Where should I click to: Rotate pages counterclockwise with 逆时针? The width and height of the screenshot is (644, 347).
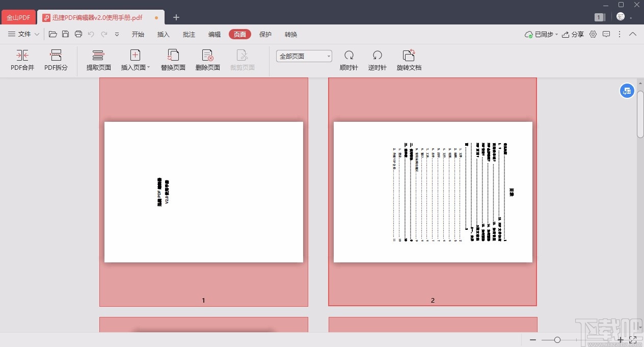(378, 60)
